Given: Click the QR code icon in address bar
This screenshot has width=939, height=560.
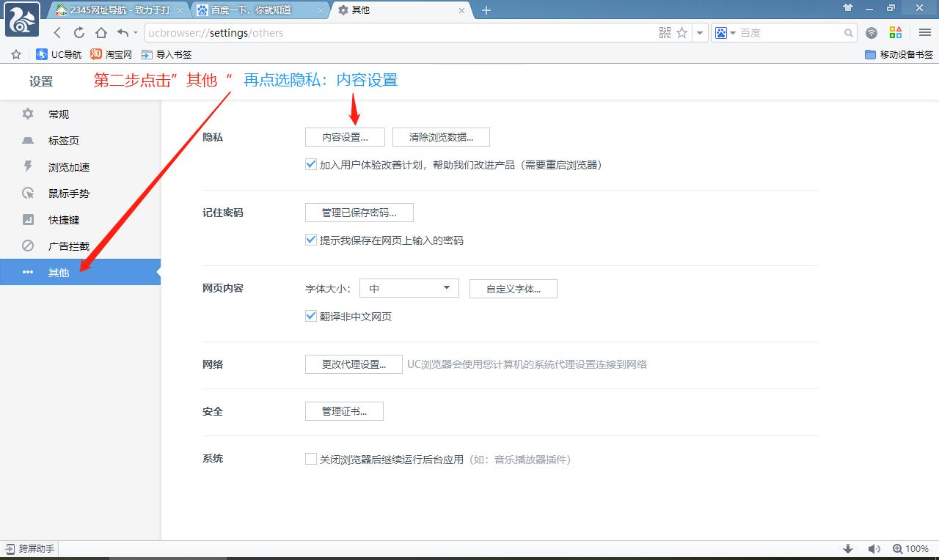Looking at the screenshot, I should [x=665, y=32].
